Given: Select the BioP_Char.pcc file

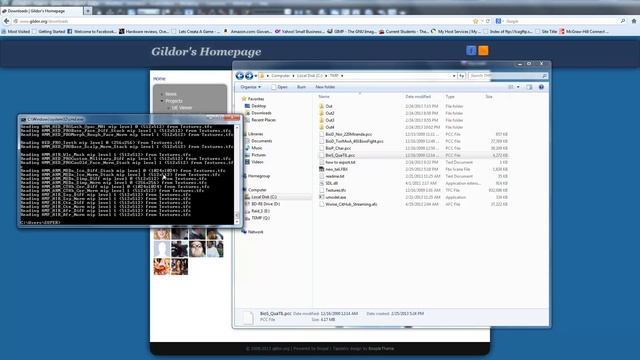Looking at the screenshot, I should (338, 148).
